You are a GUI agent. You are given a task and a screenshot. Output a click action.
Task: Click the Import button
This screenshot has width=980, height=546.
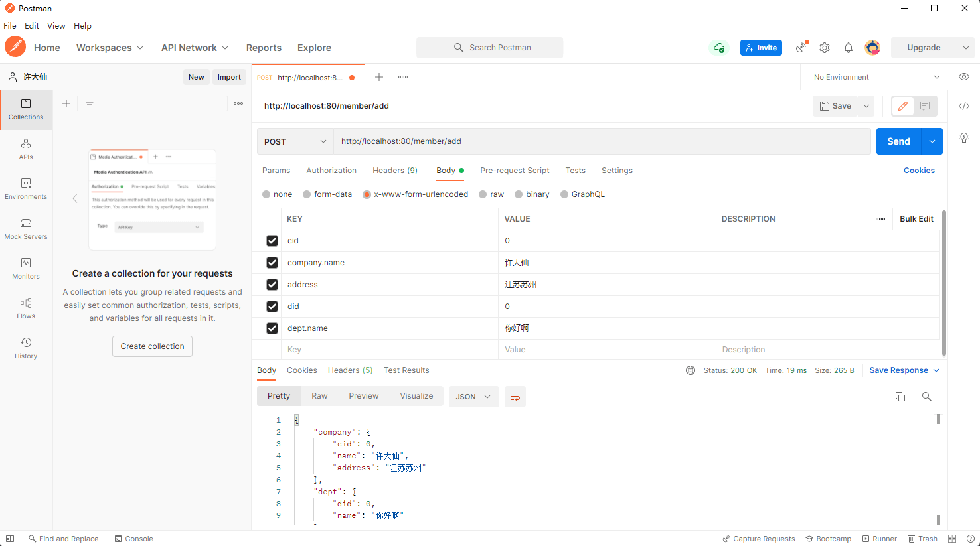pyautogui.click(x=229, y=77)
